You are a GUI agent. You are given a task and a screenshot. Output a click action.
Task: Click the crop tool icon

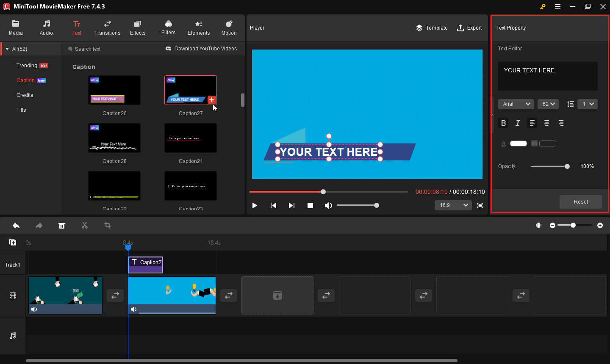[x=108, y=226]
